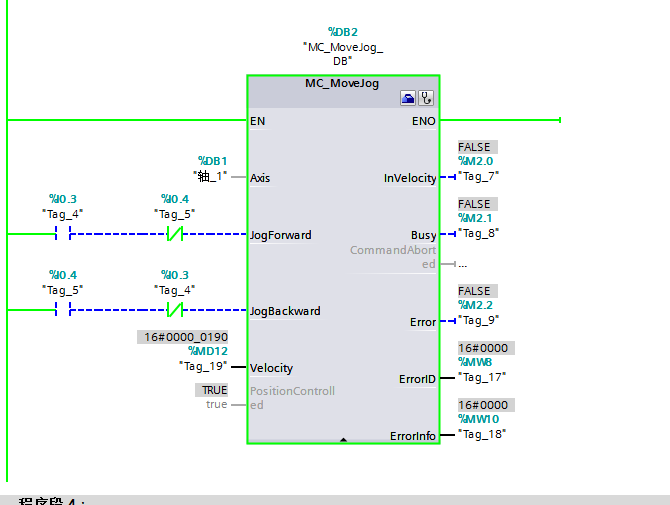Screen dimensions: 670x505
Task: Select the "MC_MoveJog_DB" instance data block label
Action: [342, 54]
